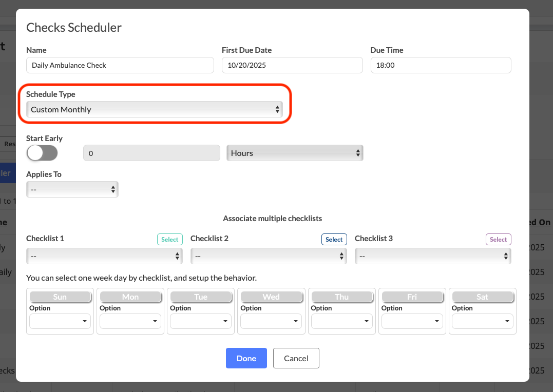The height and width of the screenshot is (392, 553).
Task: Open the Option dropdown under Mon
Action: tap(130, 321)
